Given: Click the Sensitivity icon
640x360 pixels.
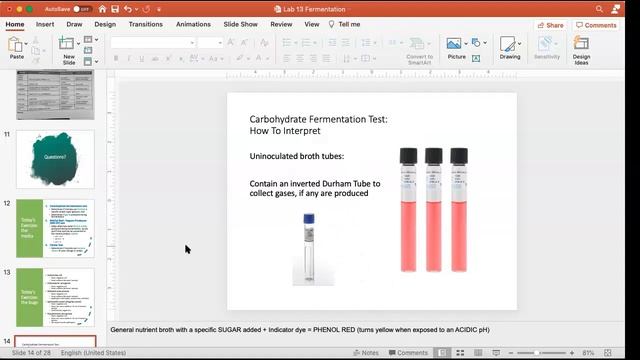Looking at the screenshot, I should 546,43.
